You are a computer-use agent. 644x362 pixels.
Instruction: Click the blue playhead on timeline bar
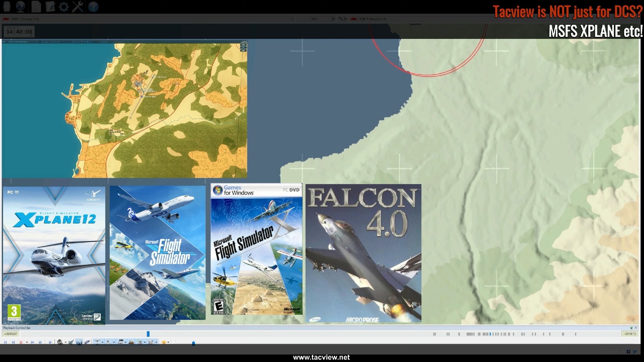(x=148, y=334)
